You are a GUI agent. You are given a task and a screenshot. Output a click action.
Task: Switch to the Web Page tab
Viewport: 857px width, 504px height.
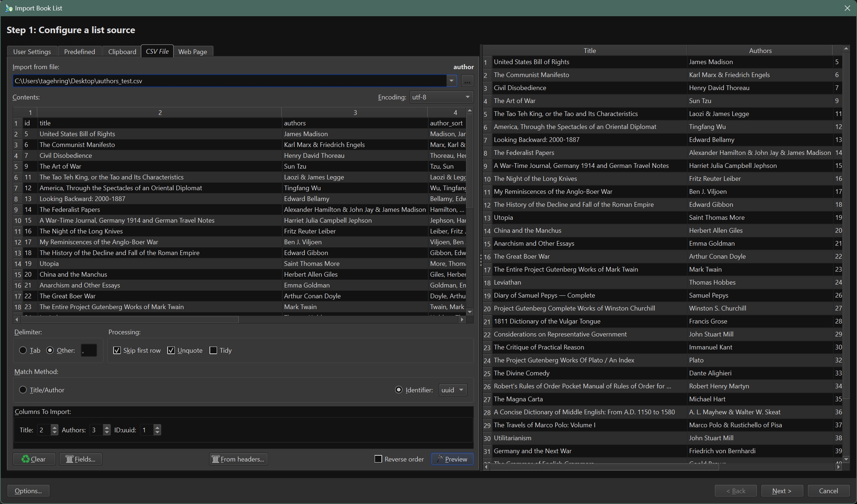[x=193, y=52]
